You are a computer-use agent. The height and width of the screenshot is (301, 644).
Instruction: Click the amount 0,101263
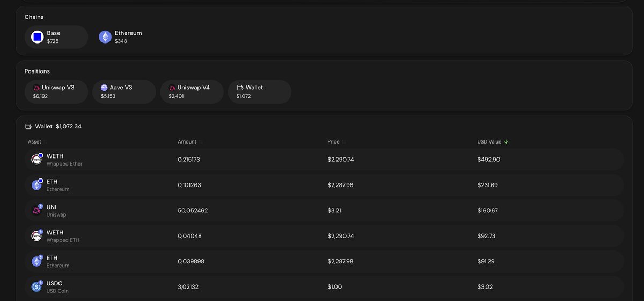(189, 185)
